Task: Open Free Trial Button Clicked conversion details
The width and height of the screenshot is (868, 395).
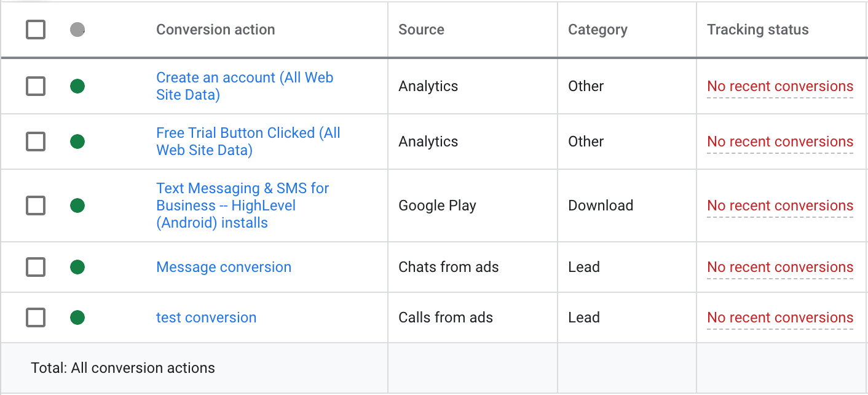Action: pyautogui.click(x=248, y=142)
